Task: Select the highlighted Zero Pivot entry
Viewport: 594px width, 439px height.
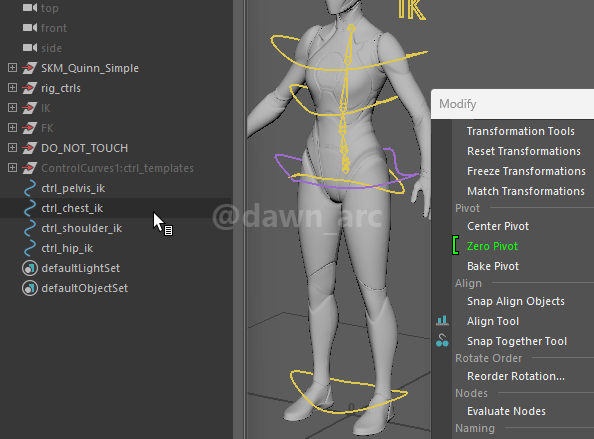Action: coord(492,246)
